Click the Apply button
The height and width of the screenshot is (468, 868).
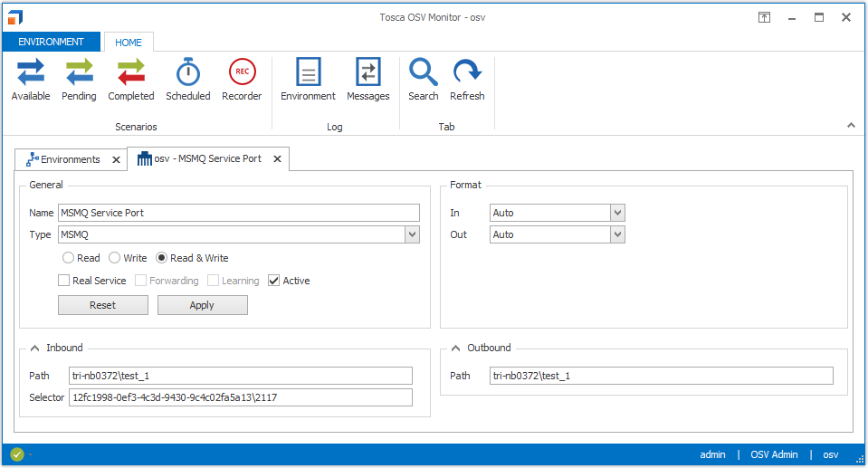click(x=202, y=305)
